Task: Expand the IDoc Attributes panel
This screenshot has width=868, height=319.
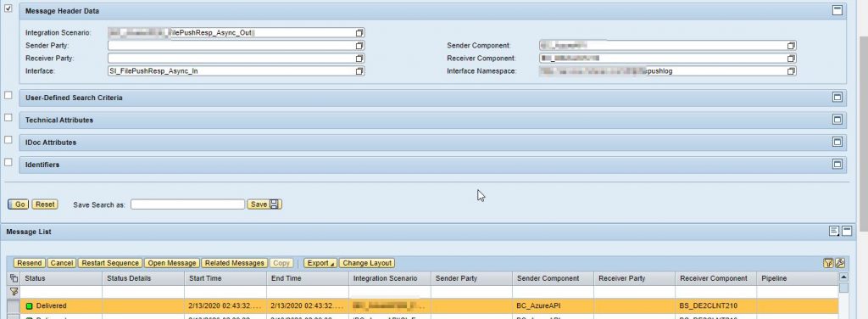Action: pyautogui.click(x=837, y=142)
